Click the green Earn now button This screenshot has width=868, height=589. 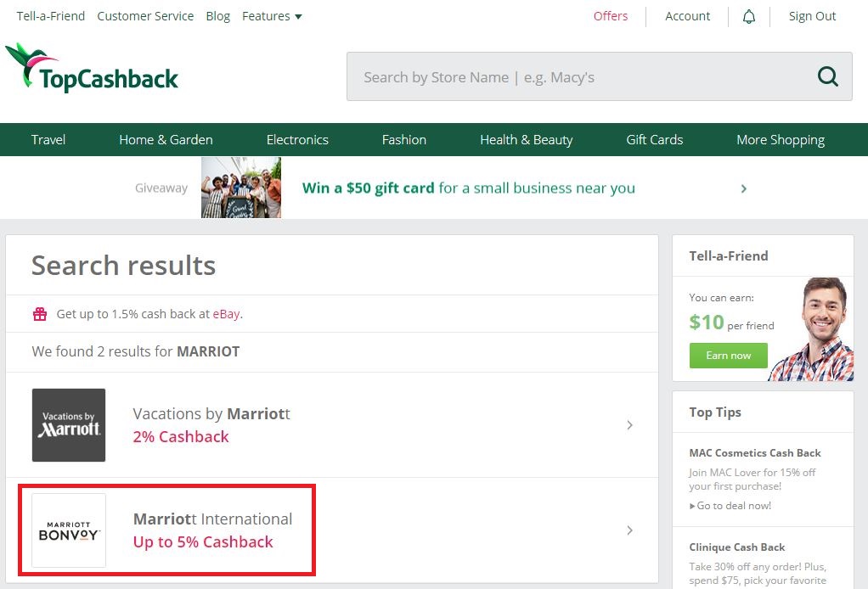coord(729,356)
